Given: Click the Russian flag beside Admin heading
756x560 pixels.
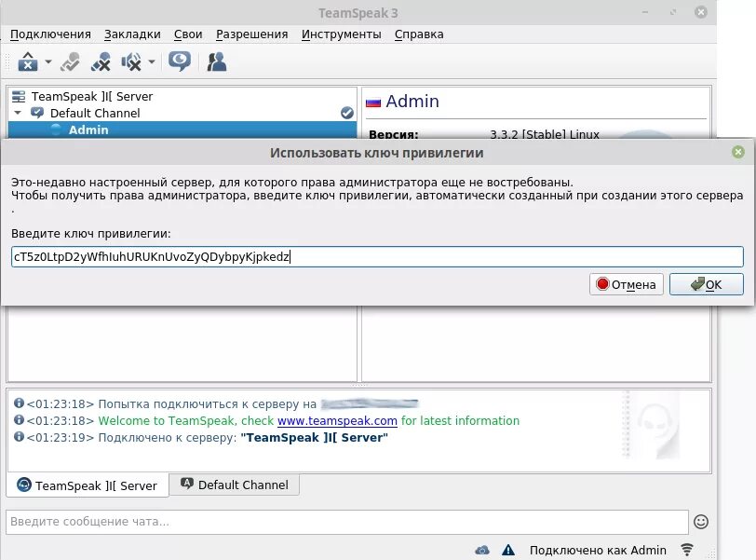Looking at the screenshot, I should pyautogui.click(x=373, y=102).
